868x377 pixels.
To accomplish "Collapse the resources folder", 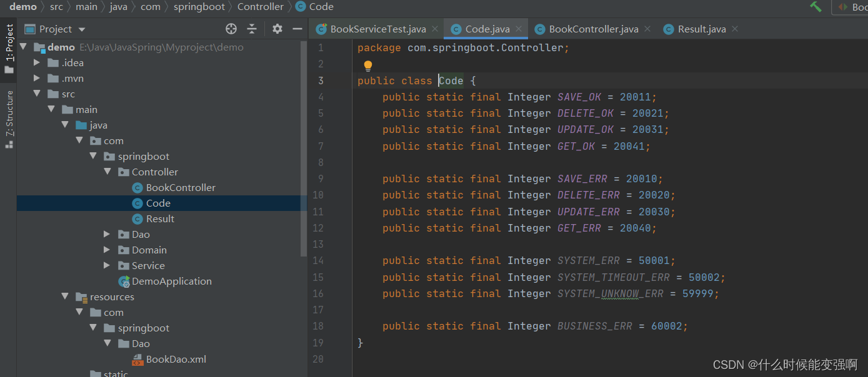I will pyautogui.click(x=64, y=296).
